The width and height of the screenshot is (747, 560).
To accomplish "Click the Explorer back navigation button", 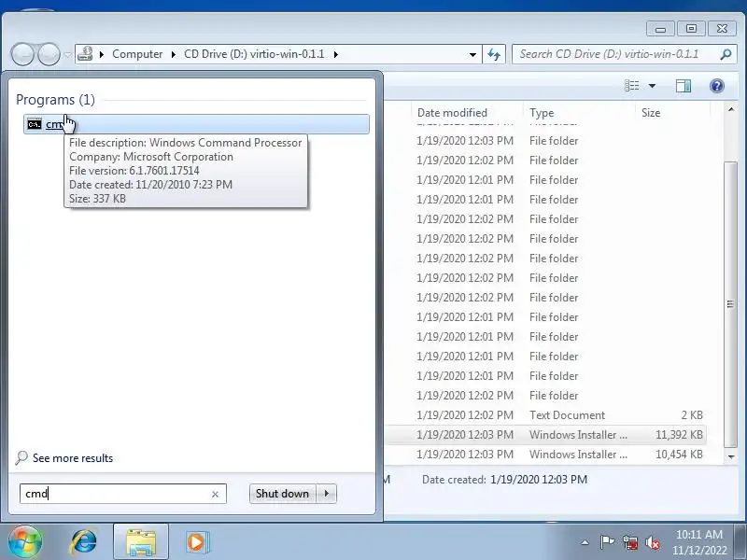I will point(22,54).
